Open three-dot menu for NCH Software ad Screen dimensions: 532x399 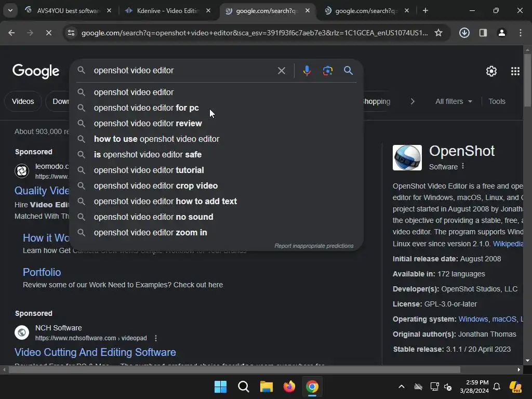tap(156, 338)
